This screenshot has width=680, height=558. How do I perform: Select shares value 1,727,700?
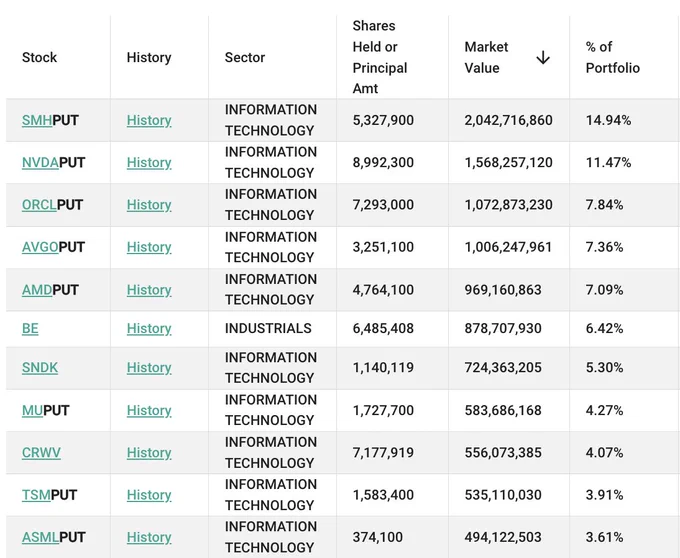pyautogui.click(x=383, y=410)
